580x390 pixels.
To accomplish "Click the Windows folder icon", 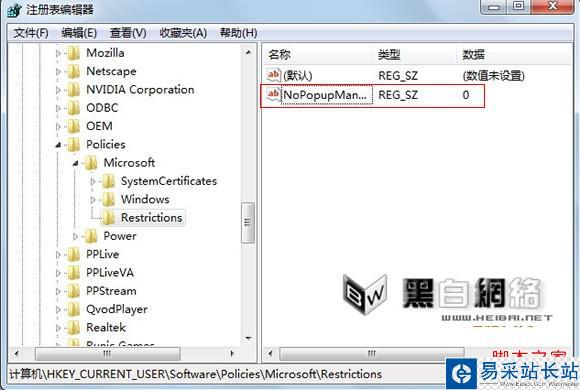I will (108, 199).
